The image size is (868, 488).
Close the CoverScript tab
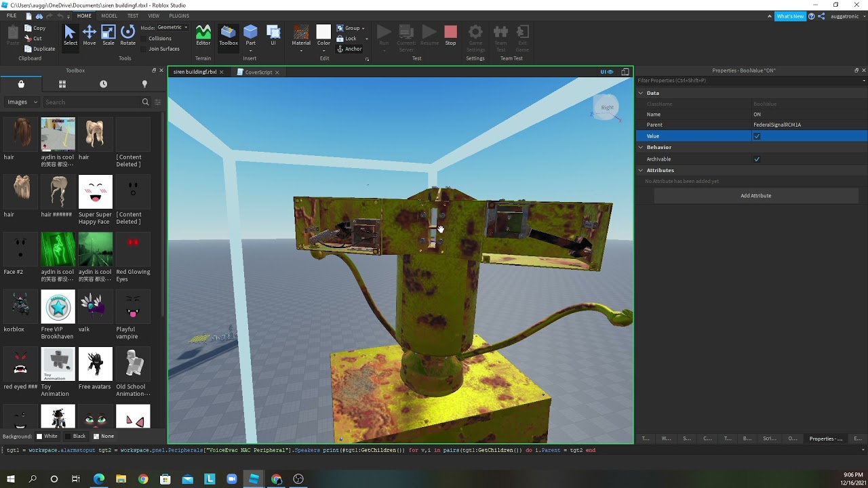tap(277, 72)
